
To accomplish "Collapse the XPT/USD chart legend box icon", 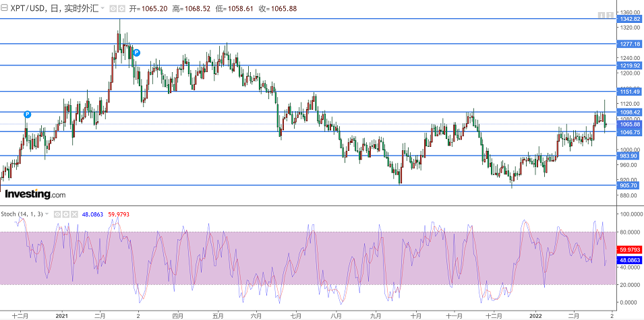I will [x=4, y=8].
